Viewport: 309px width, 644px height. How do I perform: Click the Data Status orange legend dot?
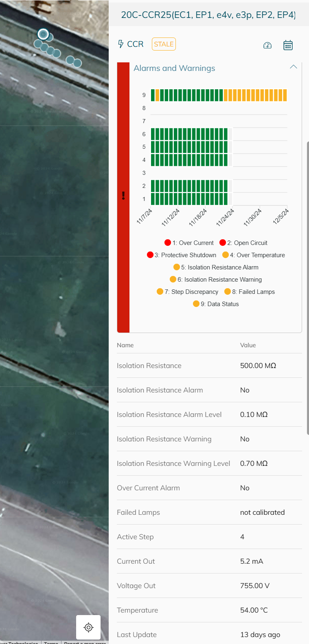point(196,304)
